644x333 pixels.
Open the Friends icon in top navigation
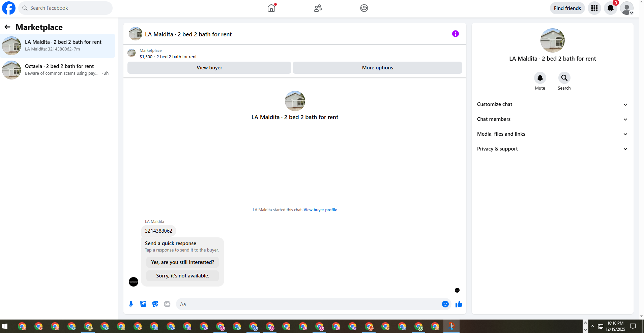[318, 8]
